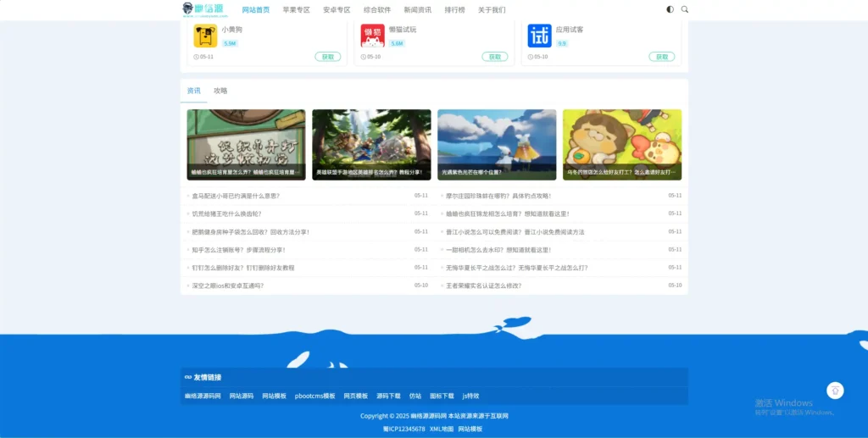Open article 一甜相机怎么去水印
Viewport: 868px width, 438px height.
(x=498, y=250)
